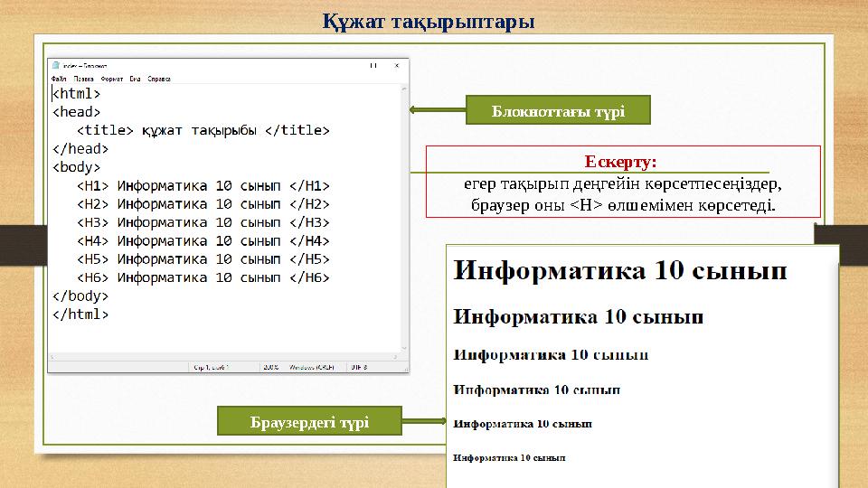
Task: Maximize the Notepad window
Action: tap(373, 65)
